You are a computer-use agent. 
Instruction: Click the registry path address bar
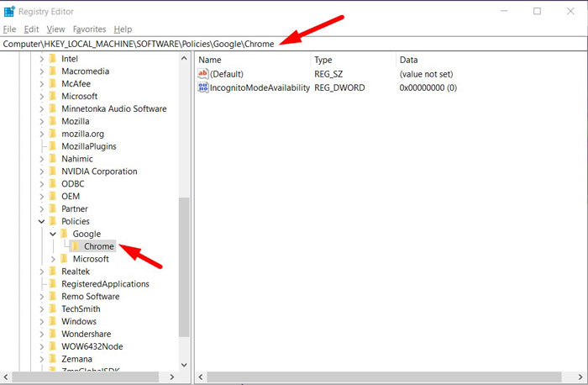pyautogui.click(x=294, y=44)
